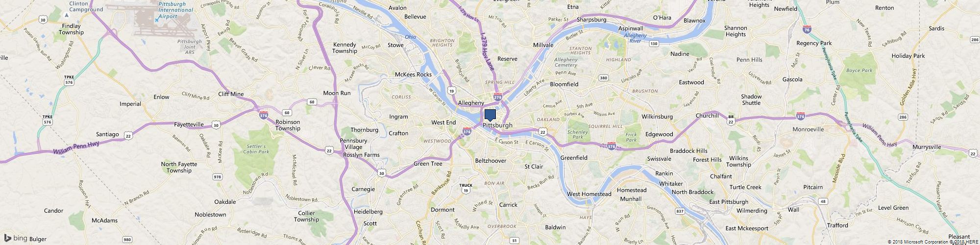Click the BR 22 shield near Churchill
The image size is (980, 245).
coord(731,119)
